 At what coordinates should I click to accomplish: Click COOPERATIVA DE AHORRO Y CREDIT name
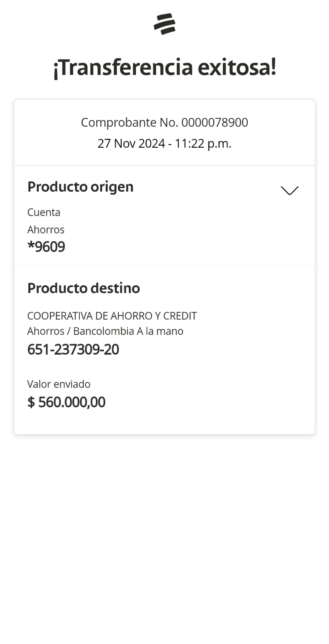pyautogui.click(x=112, y=316)
